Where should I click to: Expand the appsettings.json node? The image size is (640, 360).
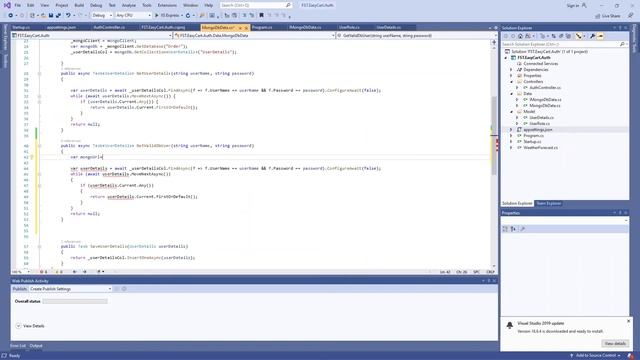(511, 129)
